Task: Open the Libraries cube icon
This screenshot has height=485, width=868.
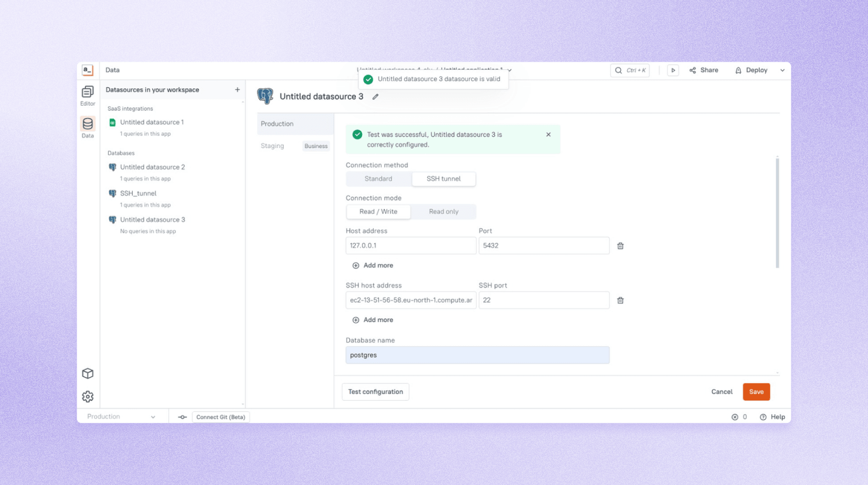Action: (87, 373)
